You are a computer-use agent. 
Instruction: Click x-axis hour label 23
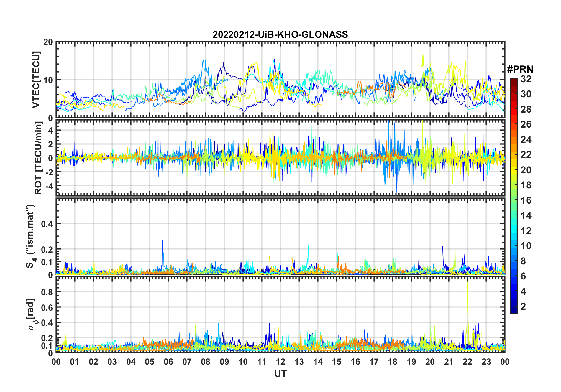click(x=486, y=362)
